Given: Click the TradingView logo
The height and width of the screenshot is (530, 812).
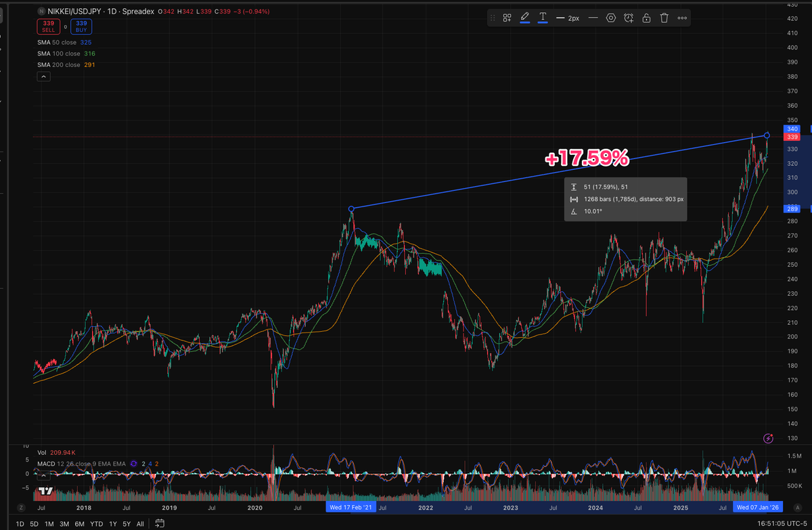Looking at the screenshot, I should click(x=46, y=491).
